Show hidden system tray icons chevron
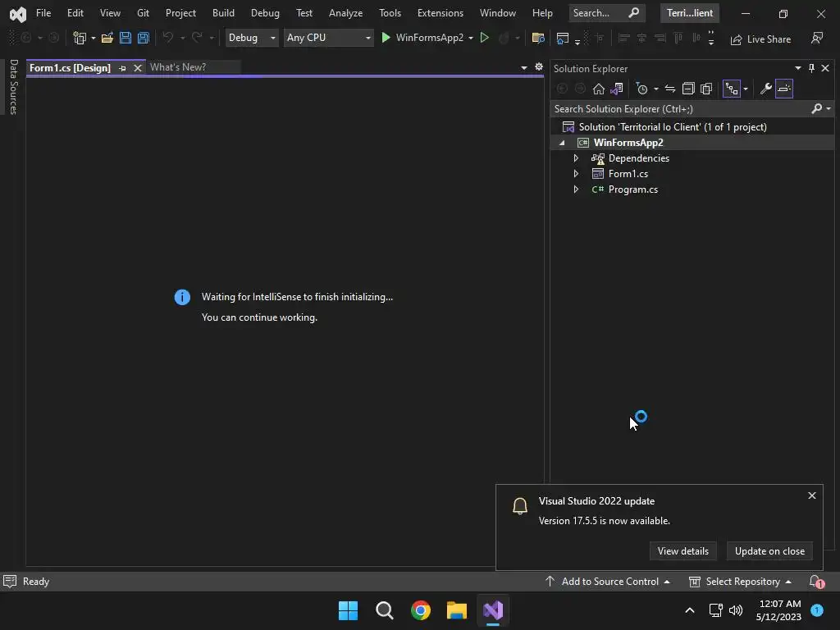840x630 pixels. tap(689, 610)
